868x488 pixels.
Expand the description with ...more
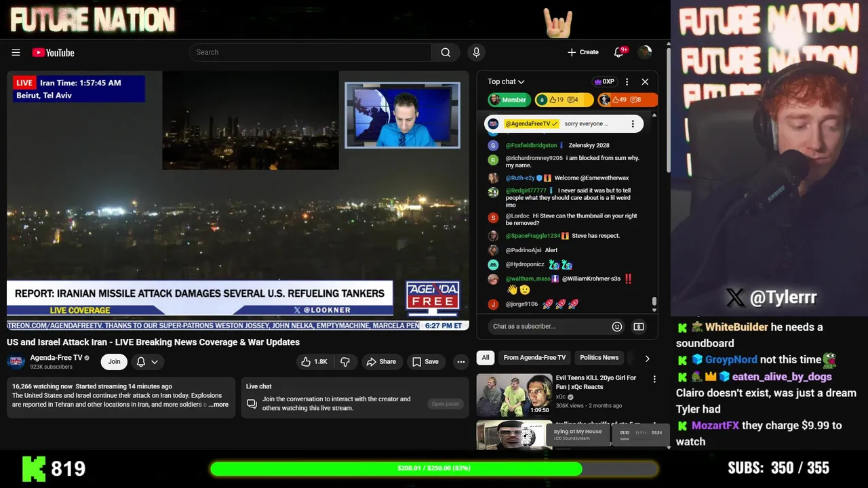click(218, 405)
